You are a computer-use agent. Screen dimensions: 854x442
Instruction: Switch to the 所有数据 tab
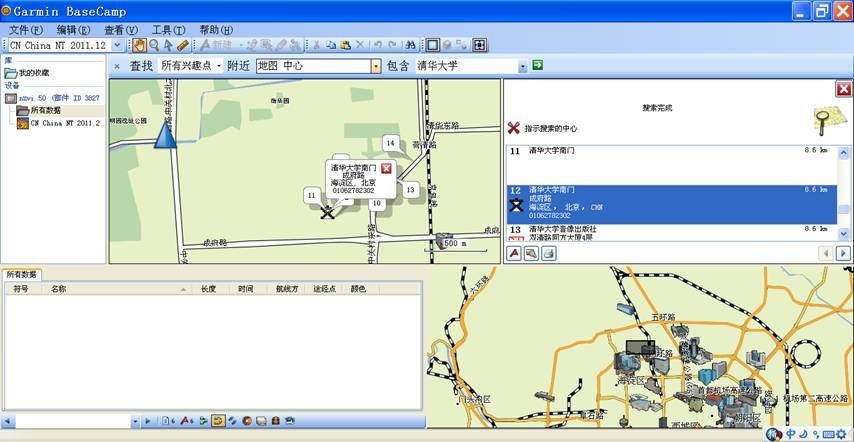coord(22,275)
